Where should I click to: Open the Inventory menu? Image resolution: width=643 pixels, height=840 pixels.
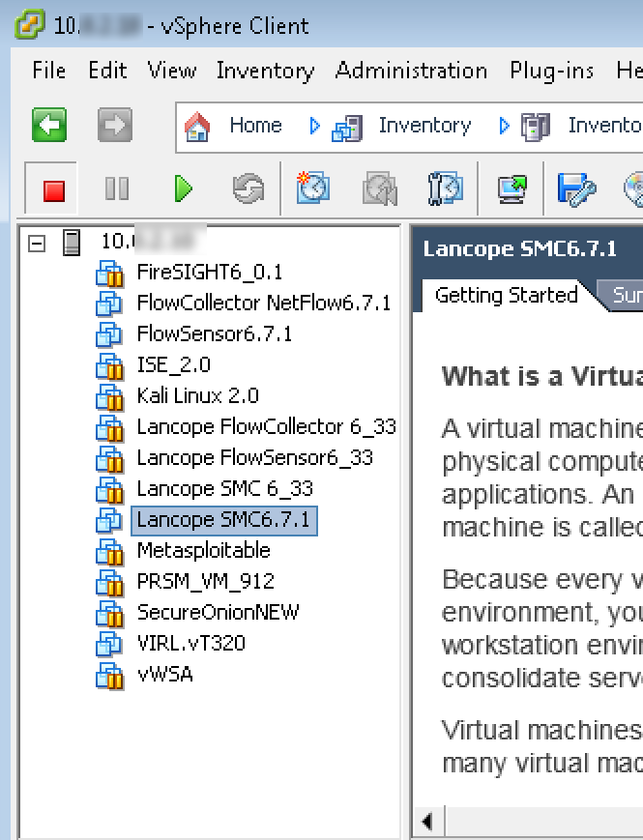click(265, 71)
